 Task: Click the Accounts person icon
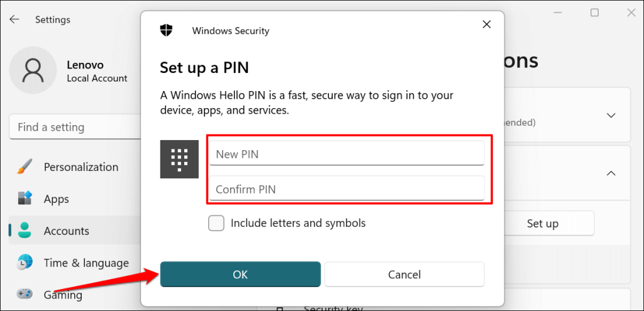click(25, 231)
